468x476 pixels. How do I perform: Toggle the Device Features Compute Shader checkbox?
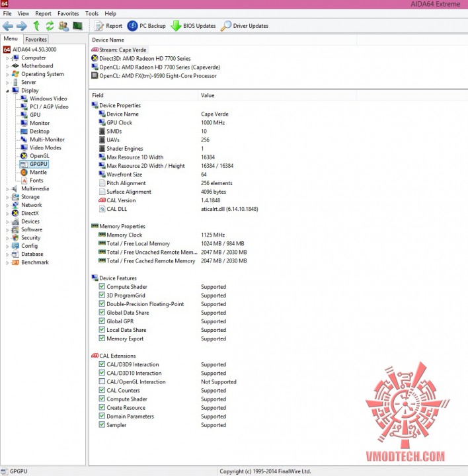[x=102, y=286]
